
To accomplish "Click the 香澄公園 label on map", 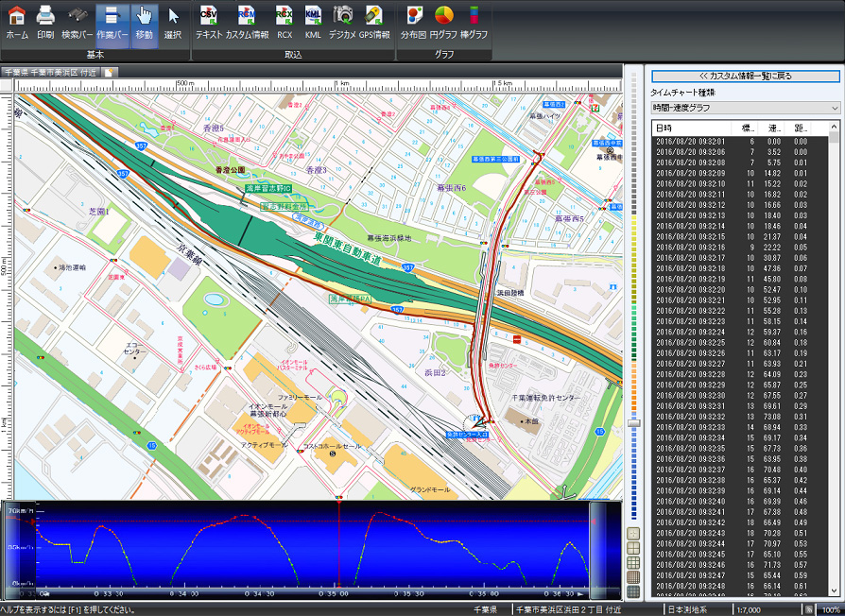I will (x=230, y=170).
